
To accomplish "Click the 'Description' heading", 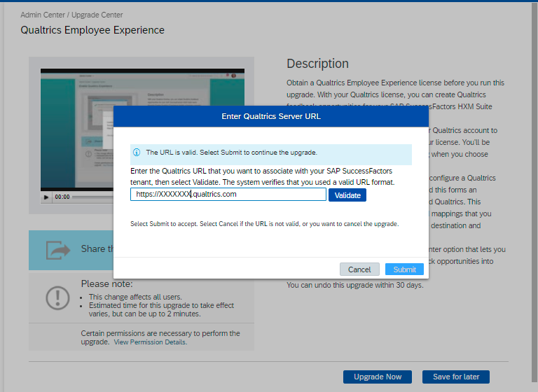I will pyautogui.click(x=318, y=64).
